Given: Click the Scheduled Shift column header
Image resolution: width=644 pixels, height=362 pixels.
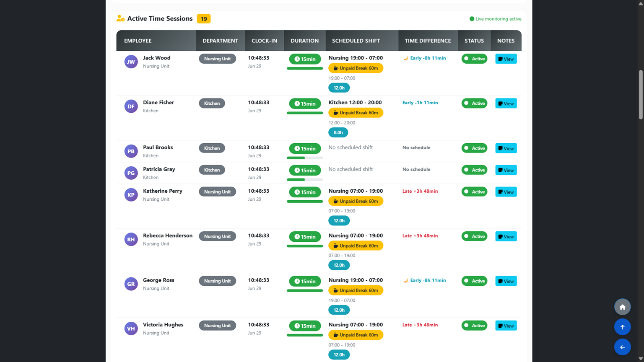Looking at the screenshot, I should [x=362, y=41].
